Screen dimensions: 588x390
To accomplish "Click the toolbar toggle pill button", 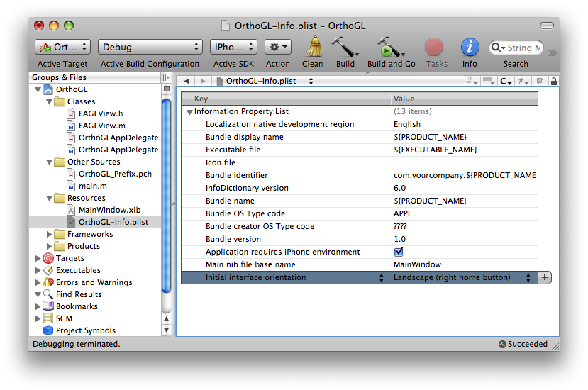I will [x=546, y=26].
